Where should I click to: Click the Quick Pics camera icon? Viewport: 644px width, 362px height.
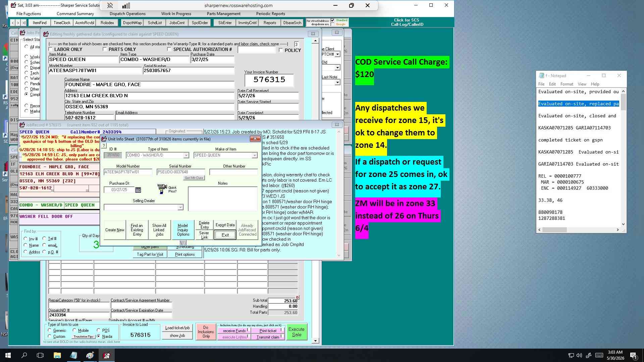[x=162, y=189]
